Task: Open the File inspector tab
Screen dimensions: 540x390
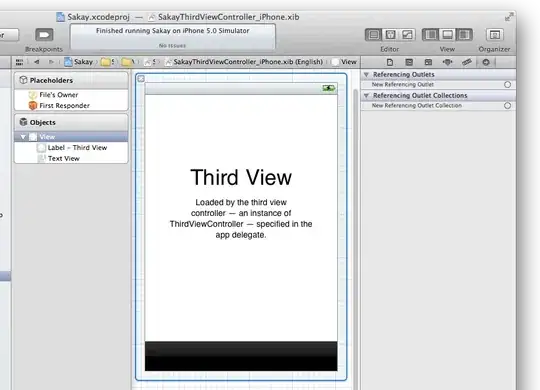Action: click(390, 62)
